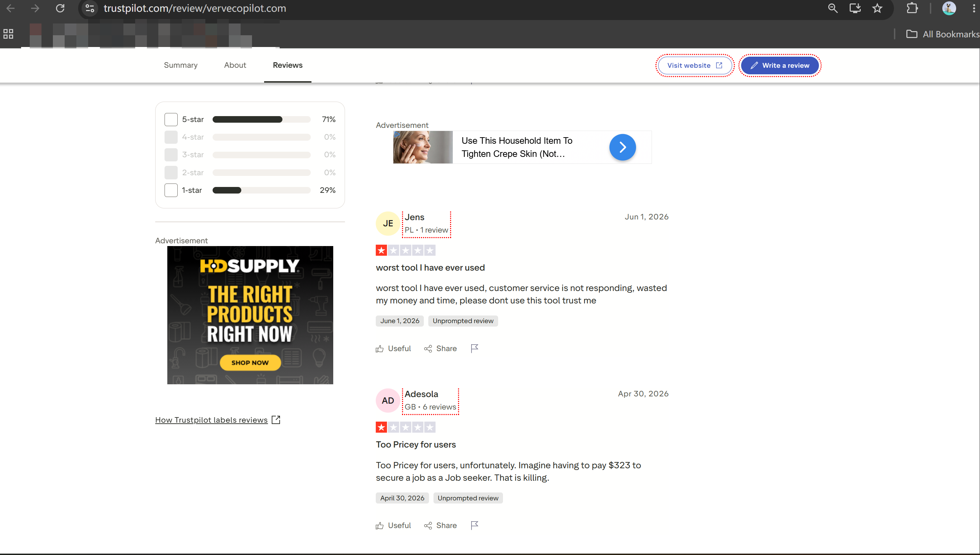Click the 'Apr 30, 2026' review date
This screenshot has height=555, width=980.
(643, 394)
